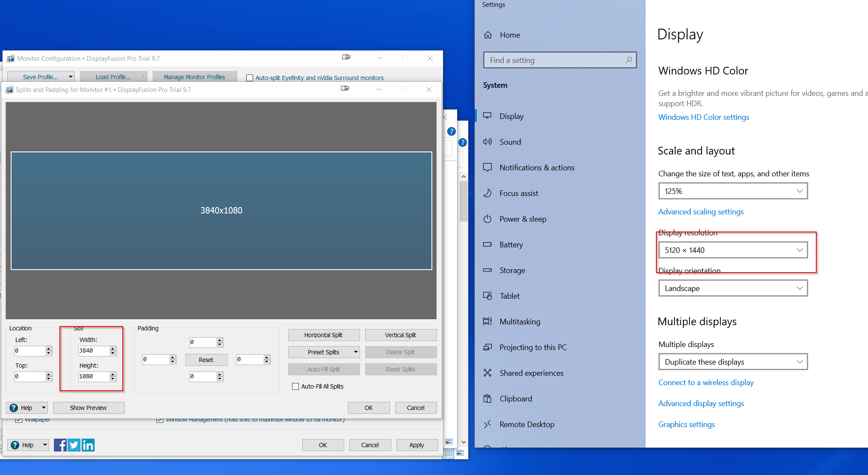Click the 3840x1080 monitor preview area
The image size is (868, 475).
coord(221,211)
